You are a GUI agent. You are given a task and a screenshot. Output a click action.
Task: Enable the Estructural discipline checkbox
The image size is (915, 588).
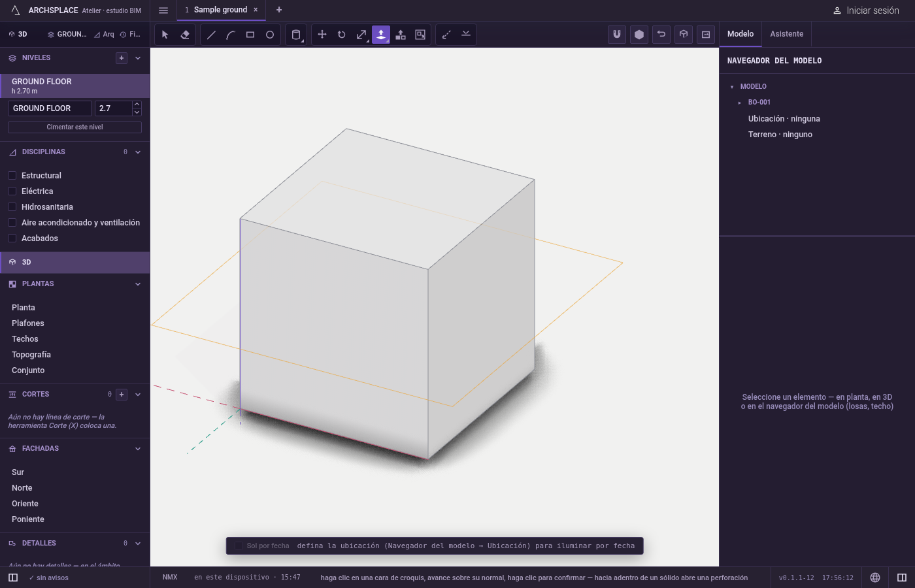coord(12,176)
